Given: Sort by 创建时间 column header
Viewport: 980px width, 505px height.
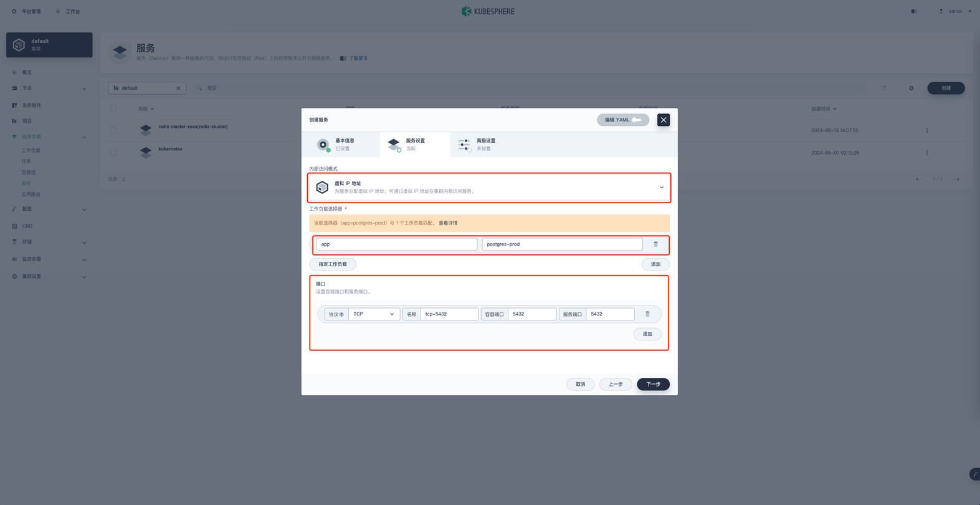Looking at the screenshot, I should (x=824, y=108).
